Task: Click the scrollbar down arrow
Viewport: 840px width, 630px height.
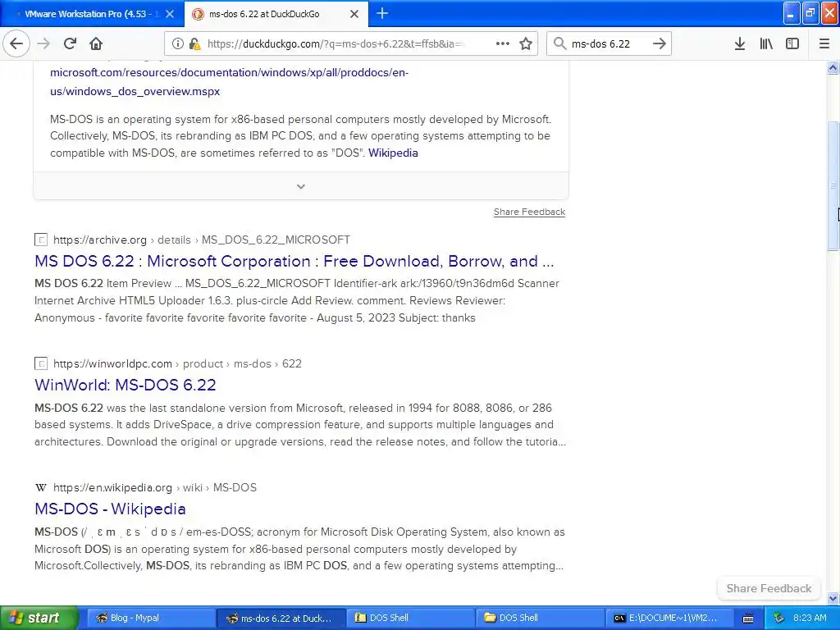Action: click(833, 598)
